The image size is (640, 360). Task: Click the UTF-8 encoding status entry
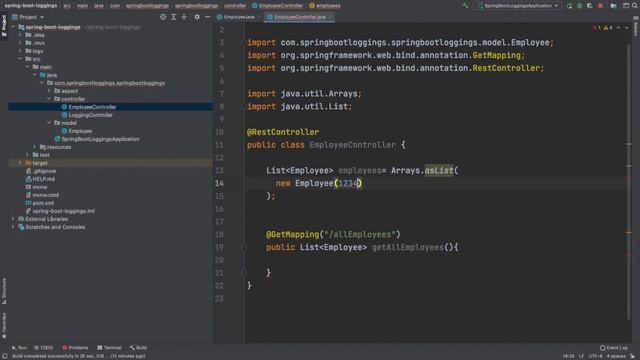click(x=596, y=356)
